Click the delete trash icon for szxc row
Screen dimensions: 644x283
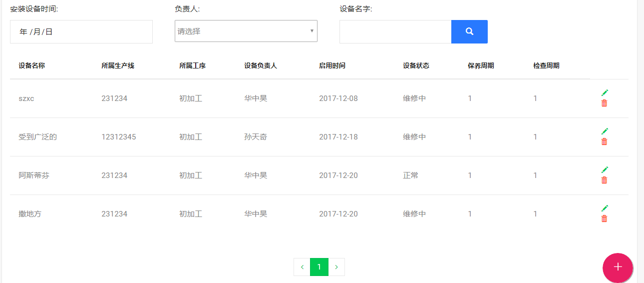[604, 103]
